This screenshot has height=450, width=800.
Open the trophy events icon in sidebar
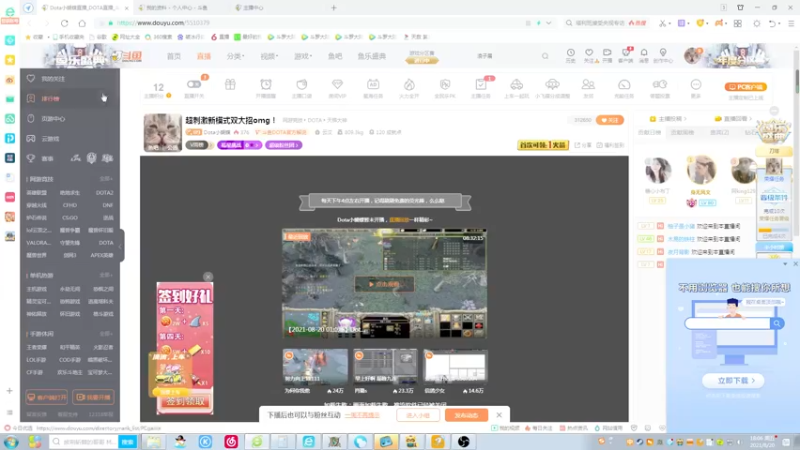coord(31,158)
